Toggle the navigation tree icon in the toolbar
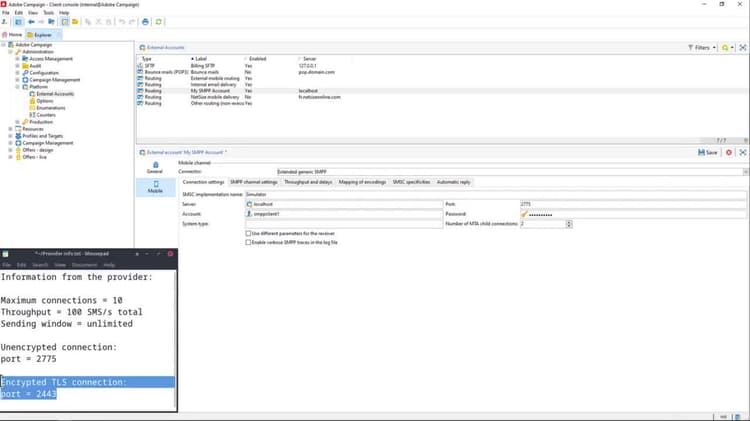 (18, 22)
